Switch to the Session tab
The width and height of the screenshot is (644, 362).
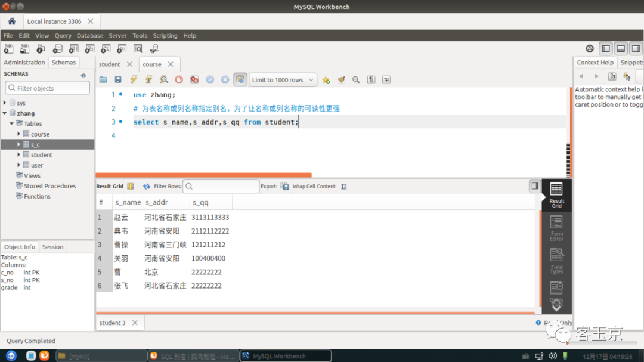pos(52,247)
